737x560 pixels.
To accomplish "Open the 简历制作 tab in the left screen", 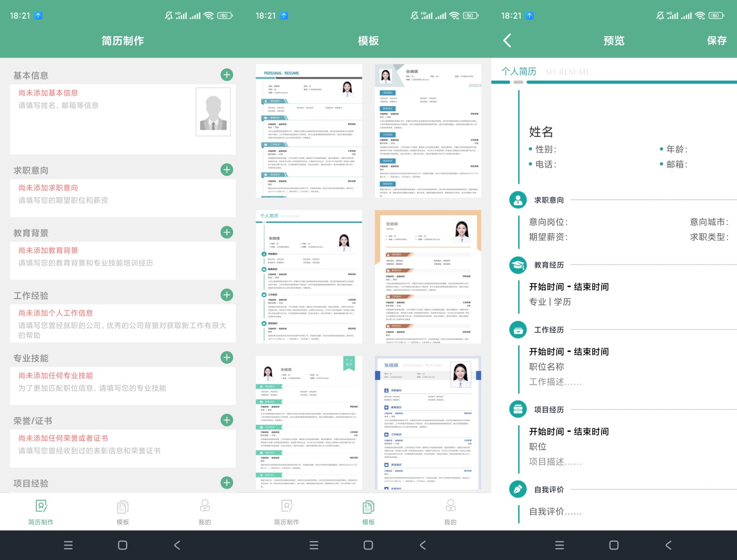I will coord(41,512).
